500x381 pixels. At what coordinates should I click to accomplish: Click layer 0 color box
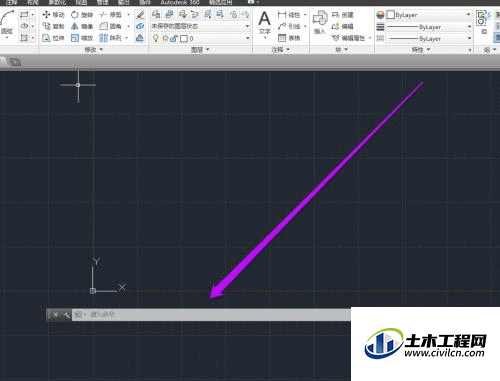184,39
